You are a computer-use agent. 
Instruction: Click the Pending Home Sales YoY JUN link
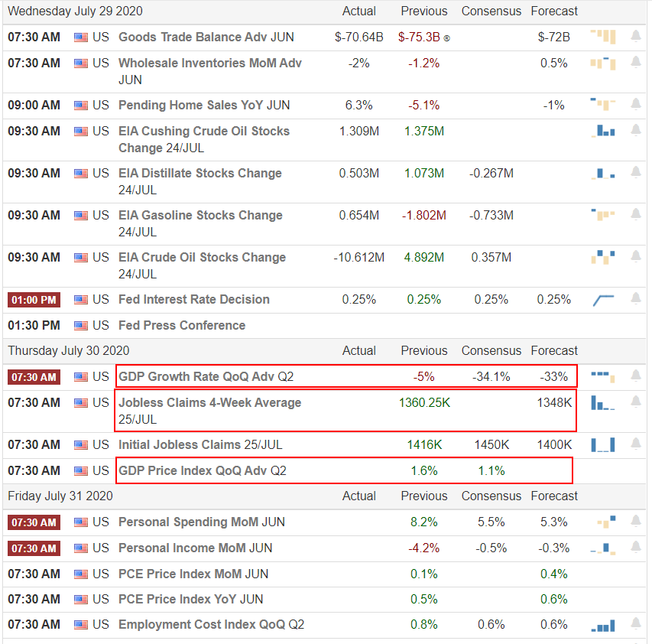click(x=199, y=105)
